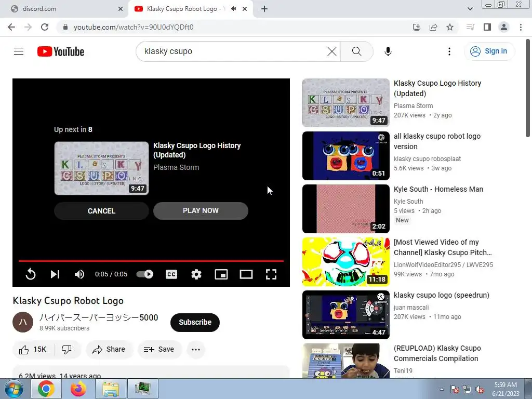532x399 pixels.
Task: Toggle closed captions CC
Action: coord(171,274)
